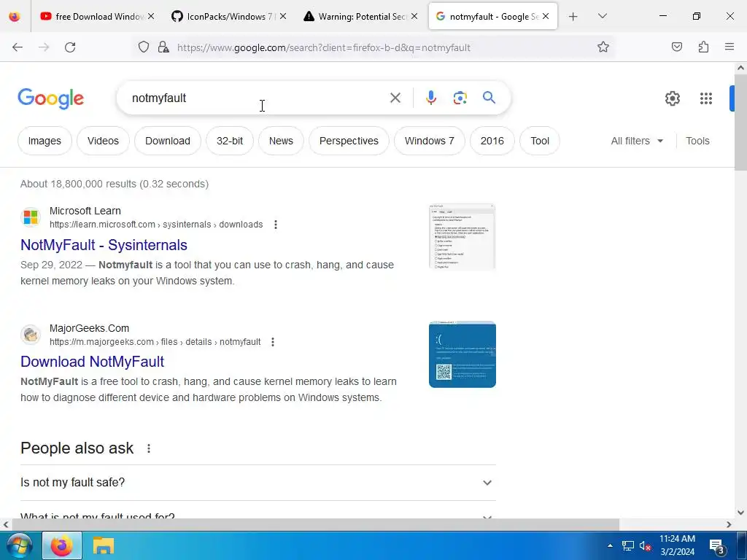Open the Pocket save icon

tap(677, 47)
